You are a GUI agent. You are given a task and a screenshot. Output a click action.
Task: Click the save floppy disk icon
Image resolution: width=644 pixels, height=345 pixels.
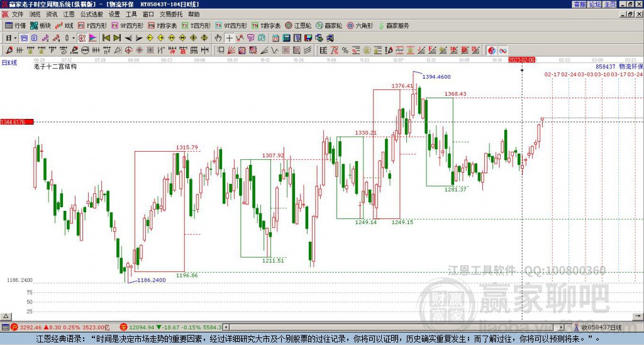pos(308,38)
